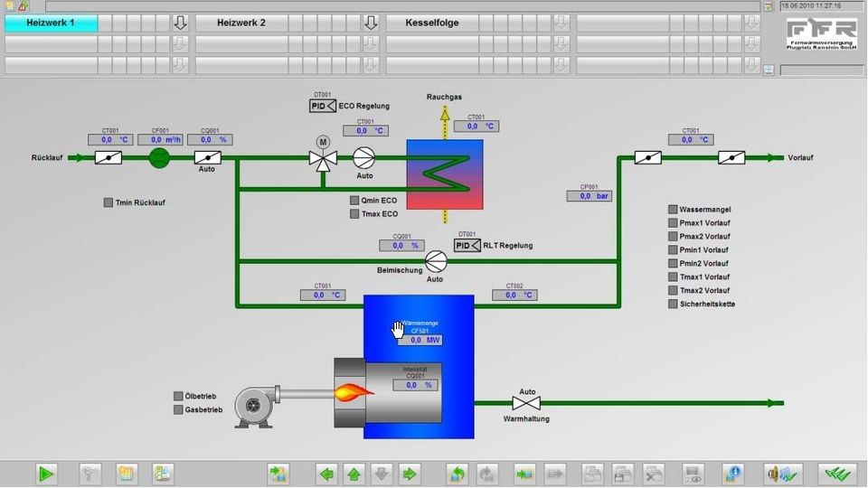Select the ECO circulation pump symbol
This screenshot has width=868, height=488.
pos(363,158)
